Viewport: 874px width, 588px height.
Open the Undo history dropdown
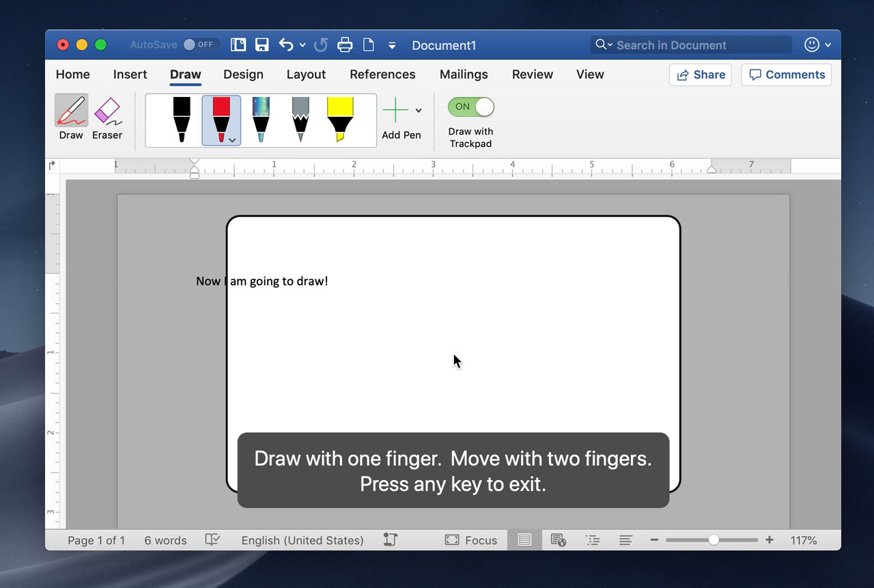point(302,44)
